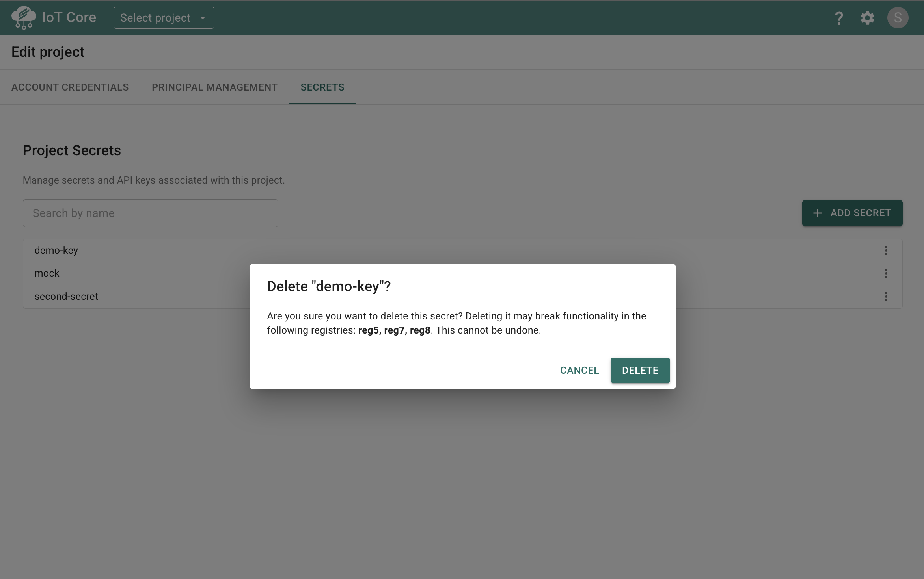Open the three-dot menu for second-secret
The width and height of the screenshot is (924, 579).
(886, 297)
